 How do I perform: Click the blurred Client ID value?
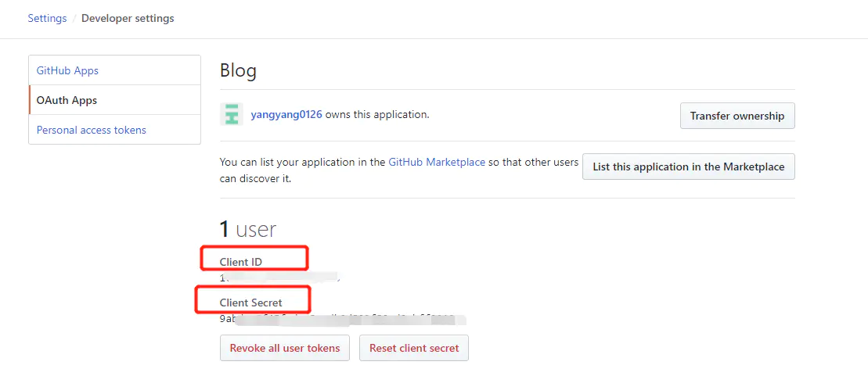tap(279, 278)
